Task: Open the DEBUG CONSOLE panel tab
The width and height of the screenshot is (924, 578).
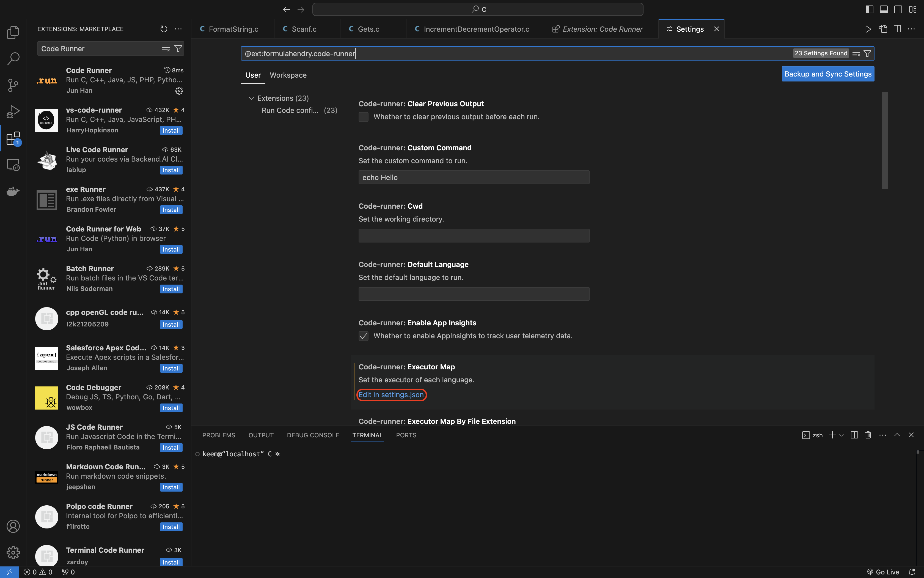Action: click(x=313, y=435)
